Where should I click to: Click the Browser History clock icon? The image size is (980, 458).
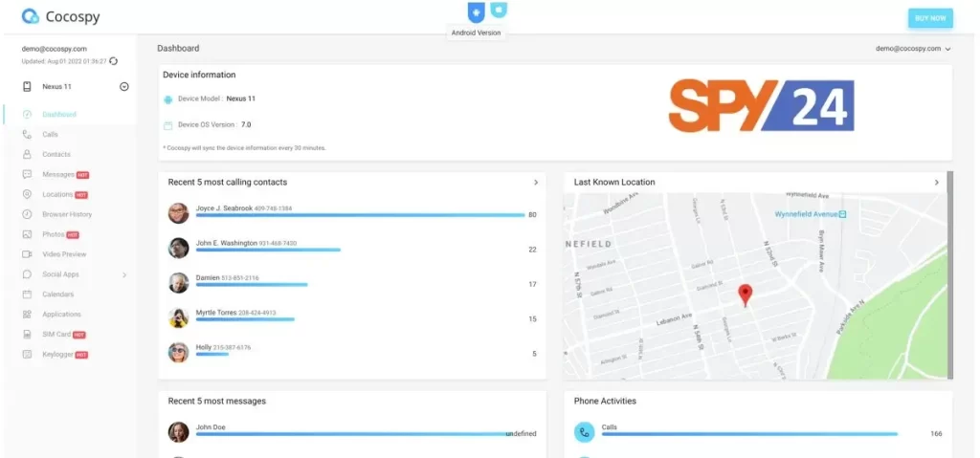pyautogui.click(x=27, y=214)
